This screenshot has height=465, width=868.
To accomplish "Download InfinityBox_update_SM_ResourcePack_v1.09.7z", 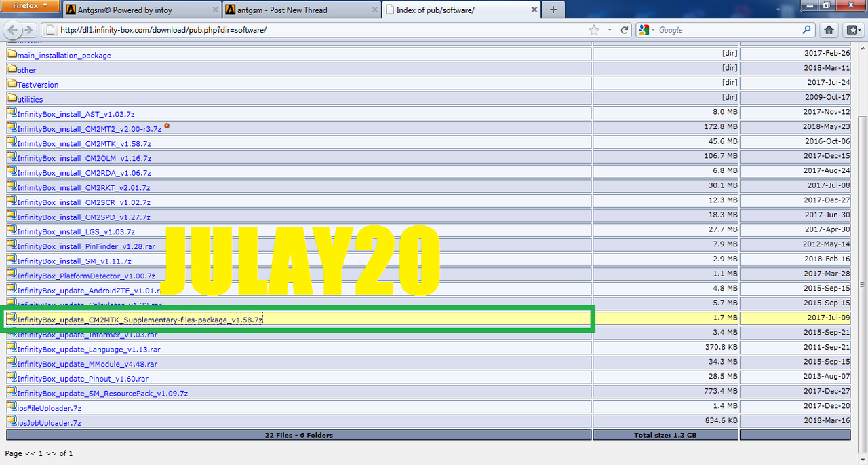I will coord(102,394).
